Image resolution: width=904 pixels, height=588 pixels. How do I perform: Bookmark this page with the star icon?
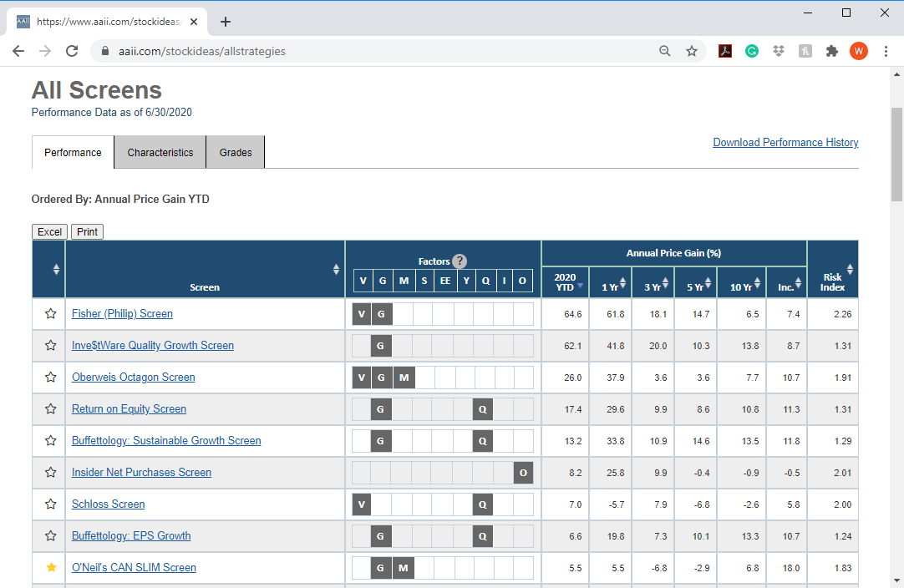tap(691, 51)
